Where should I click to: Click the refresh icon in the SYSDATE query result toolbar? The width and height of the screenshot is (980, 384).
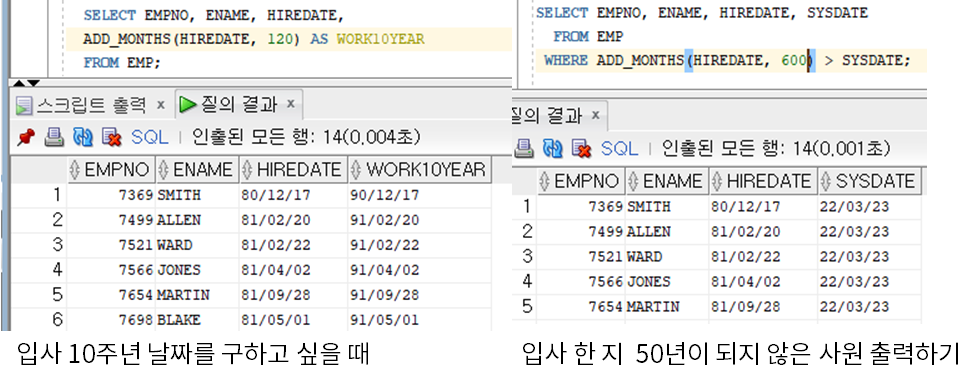click(552, 149)
